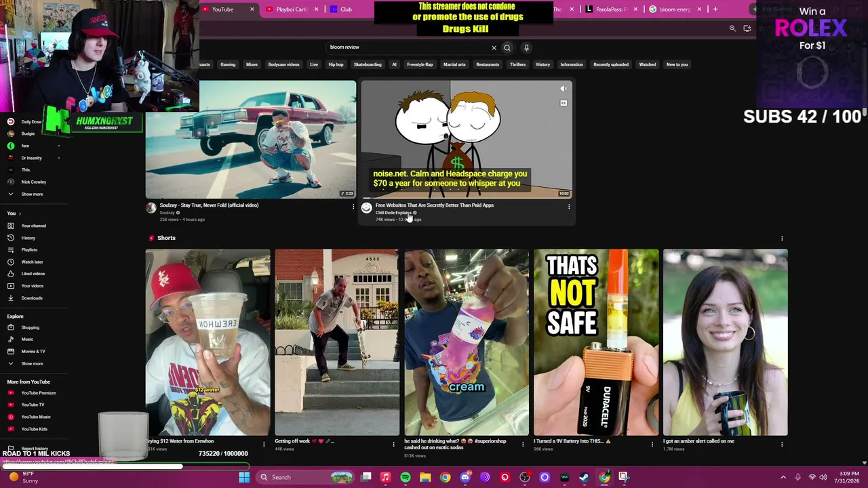Viewport: 868px width, 488px height.
Task: Filter results by Hip hop chip
Action: 336,64
